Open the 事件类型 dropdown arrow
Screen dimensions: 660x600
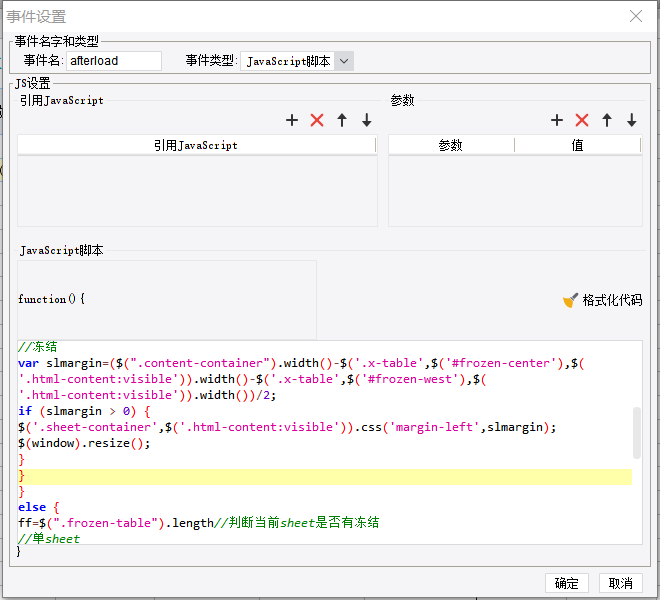[x=344, y=61]
